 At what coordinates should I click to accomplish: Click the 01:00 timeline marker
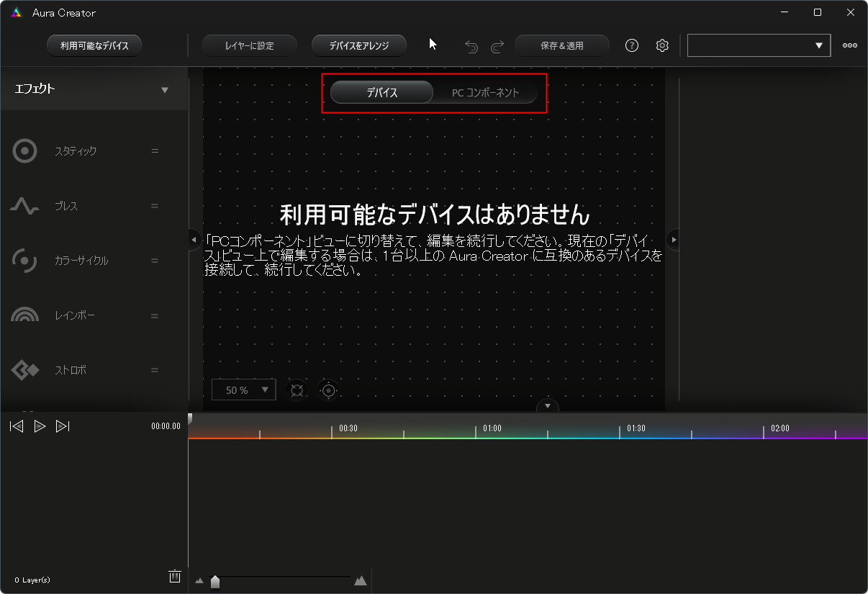click(492, 428)
